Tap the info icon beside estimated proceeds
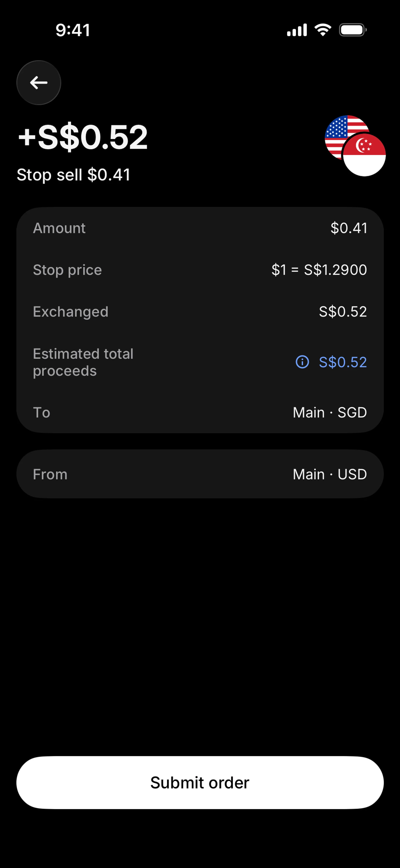 tap(302, 362)
